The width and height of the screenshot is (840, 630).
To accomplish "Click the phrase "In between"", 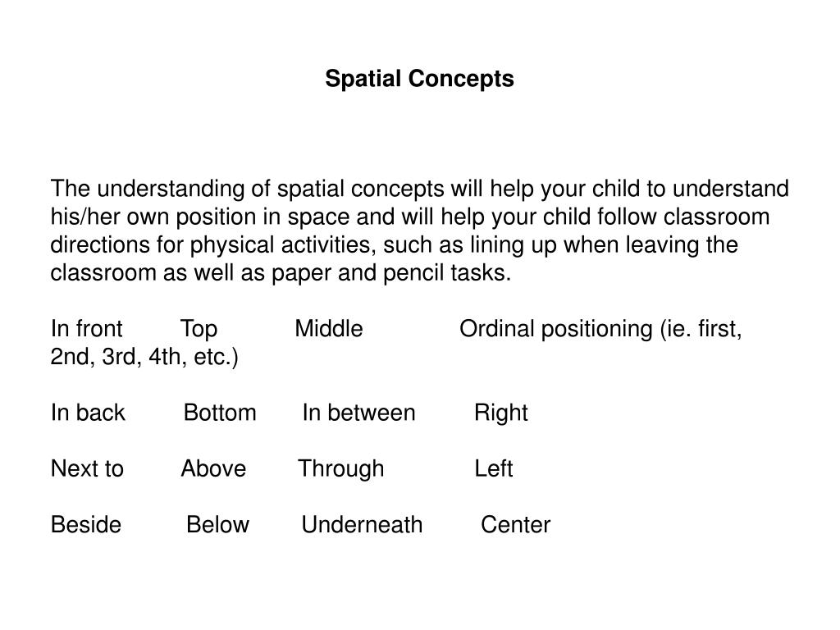I will pyautogui.click(x=359, y=413).
